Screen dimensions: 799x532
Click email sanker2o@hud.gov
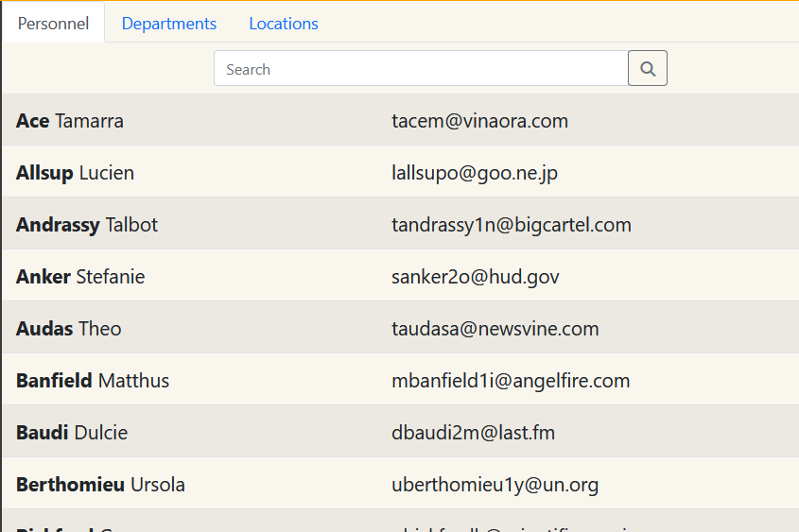click(x=476, y=277)
